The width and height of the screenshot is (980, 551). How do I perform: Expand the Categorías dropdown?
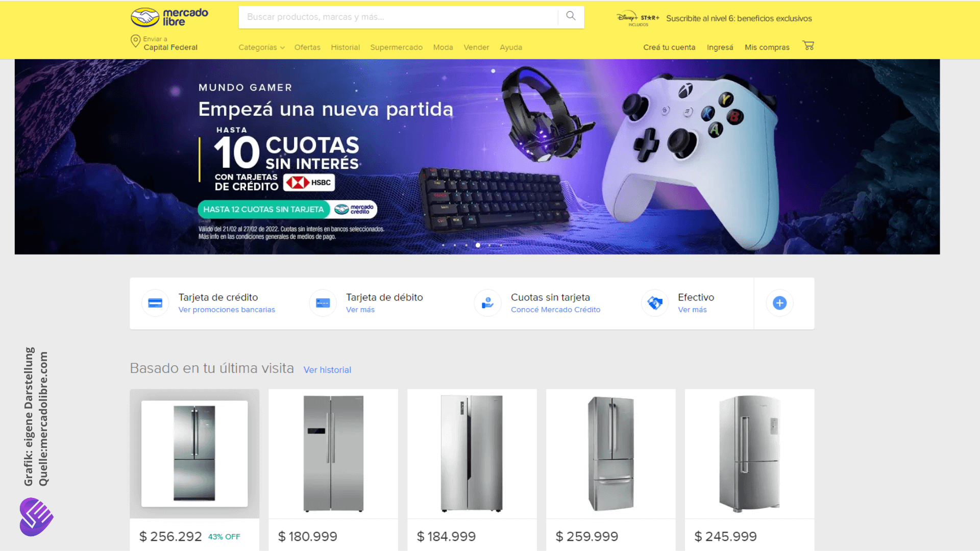click(x=261, y=47)
